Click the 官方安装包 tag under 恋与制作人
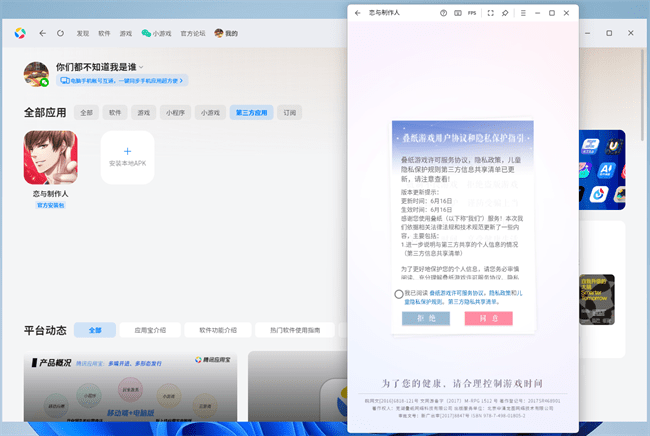Image resolution: width=650 pixels, height=436 pixels. [x=51, y=205]
